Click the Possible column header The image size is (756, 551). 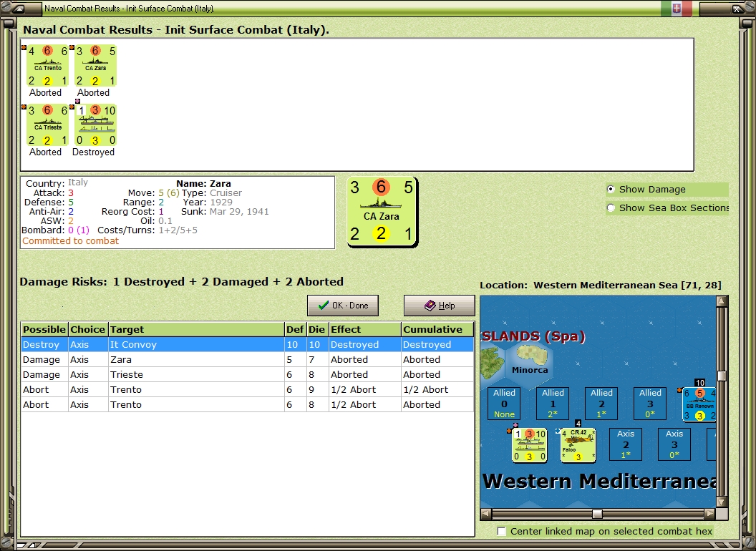pos(44,330)
